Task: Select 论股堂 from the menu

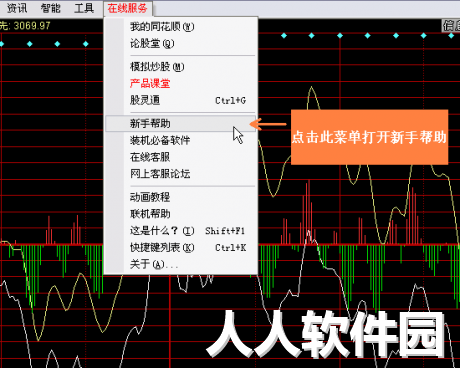Action: [x=180, y=44]
